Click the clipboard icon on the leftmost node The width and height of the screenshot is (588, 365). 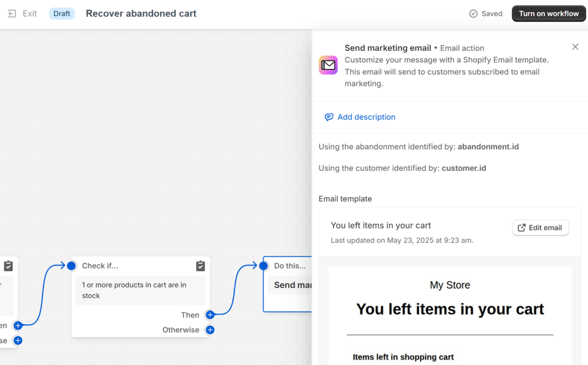point(8,266)
